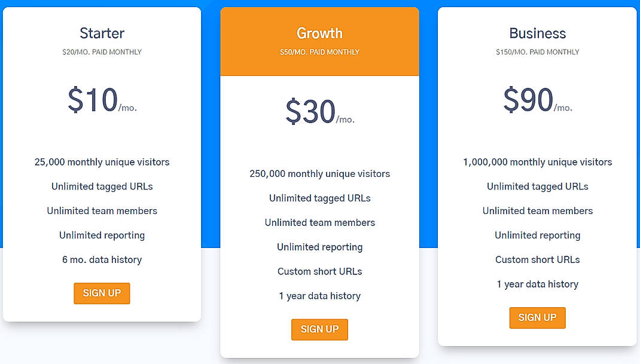Click 250,000 monthly unique visitors on Growth
This screenshot has width=640, height=364.
tap(319, 173)
